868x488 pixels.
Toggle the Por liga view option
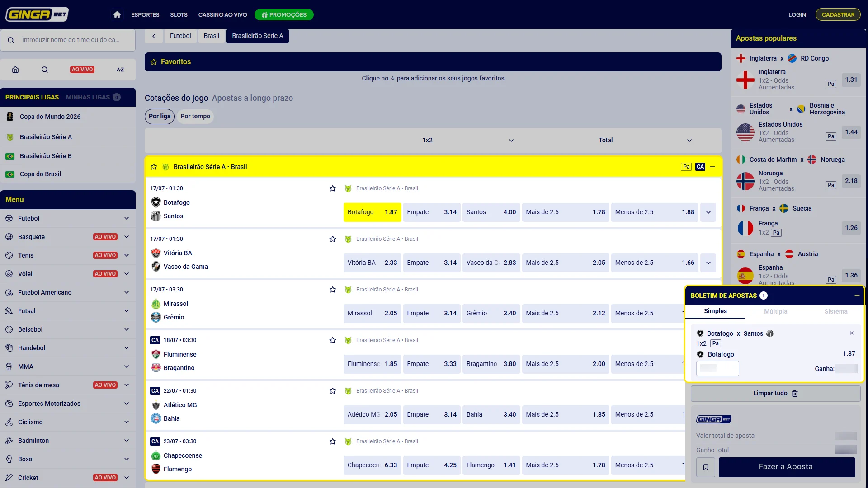coord(160,116)
